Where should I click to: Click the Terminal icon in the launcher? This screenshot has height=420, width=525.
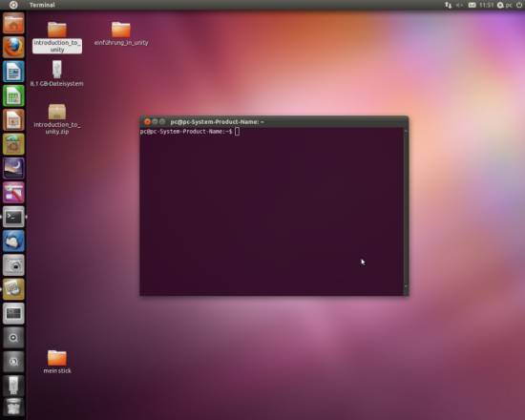click(13, 217)
